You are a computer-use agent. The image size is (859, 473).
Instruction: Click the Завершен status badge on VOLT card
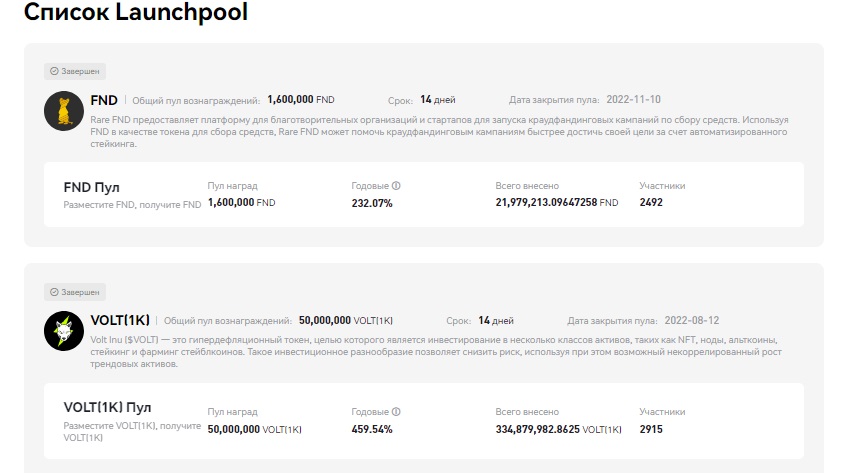pyautogui.click(x=75, y=292)
